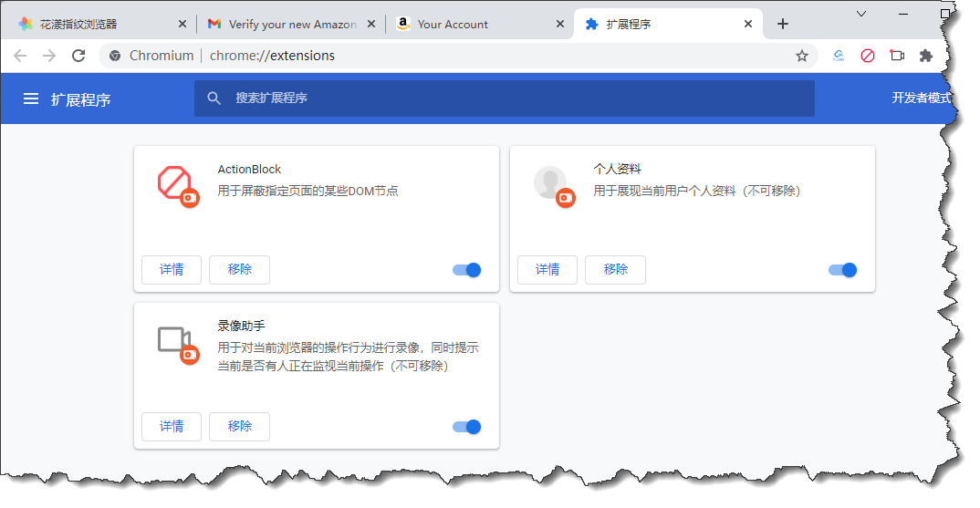Close the 花漾指纹浏览器 tab

pyautogui.click(x=182, y=24)
